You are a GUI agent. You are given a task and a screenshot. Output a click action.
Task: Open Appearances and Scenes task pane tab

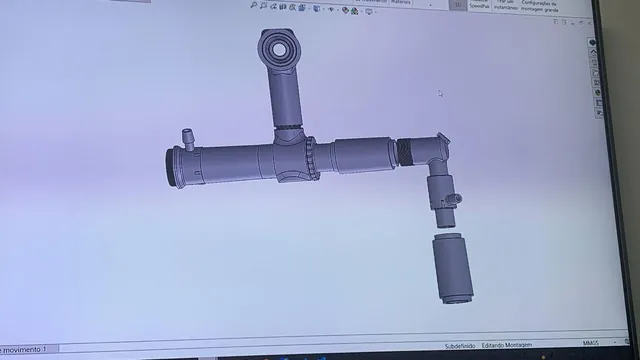[x=598, y=93]
